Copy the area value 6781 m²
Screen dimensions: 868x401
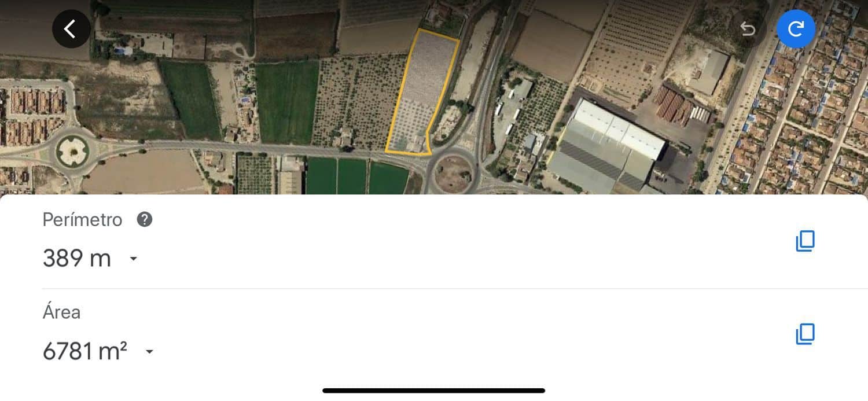coord(805,334)
